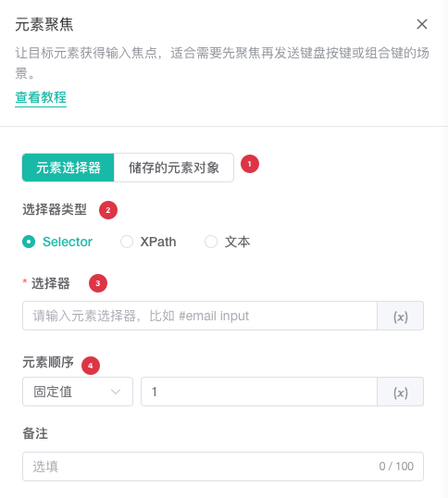Open the 固定值 dropdown
The height and width of the screenshot is (498, 448).
(x=78, y=392)
